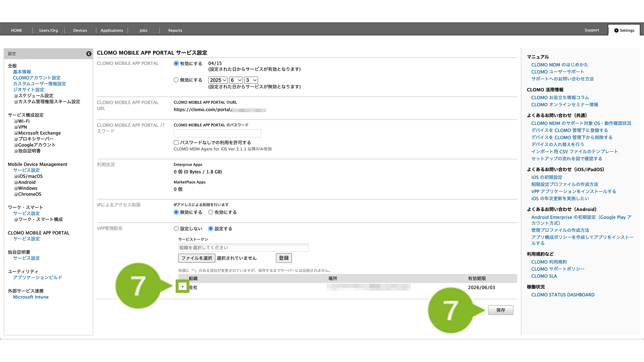
Task: Expand ワーク・スマート構成 tree node
Action: click(x=16, y=219)
